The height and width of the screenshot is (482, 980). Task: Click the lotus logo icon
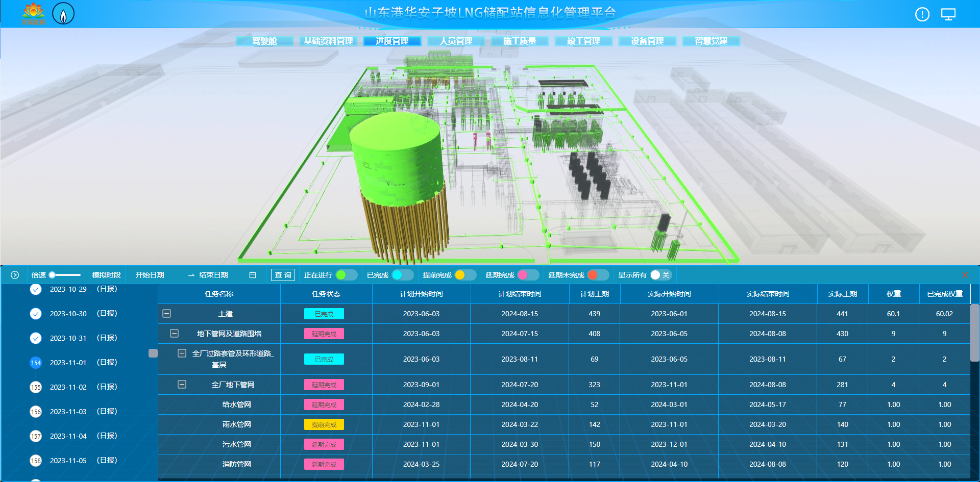33,14
